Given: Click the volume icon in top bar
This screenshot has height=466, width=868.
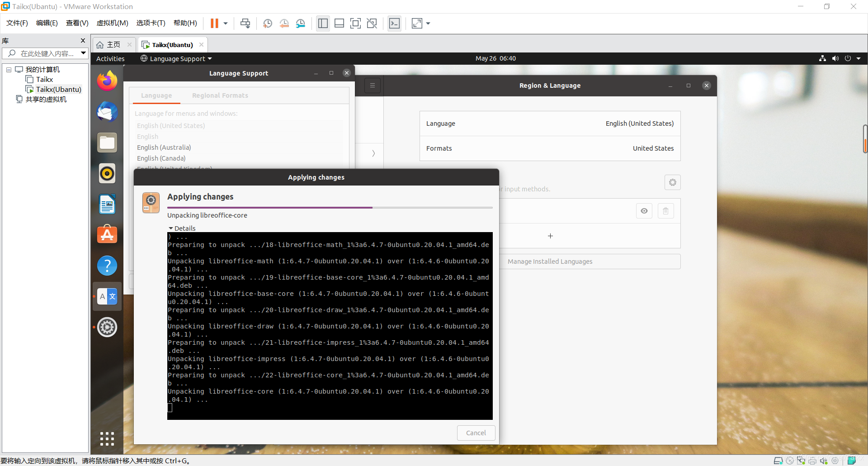Looking at the screenshot, I should pyautogui.click(x=835, y=58).
